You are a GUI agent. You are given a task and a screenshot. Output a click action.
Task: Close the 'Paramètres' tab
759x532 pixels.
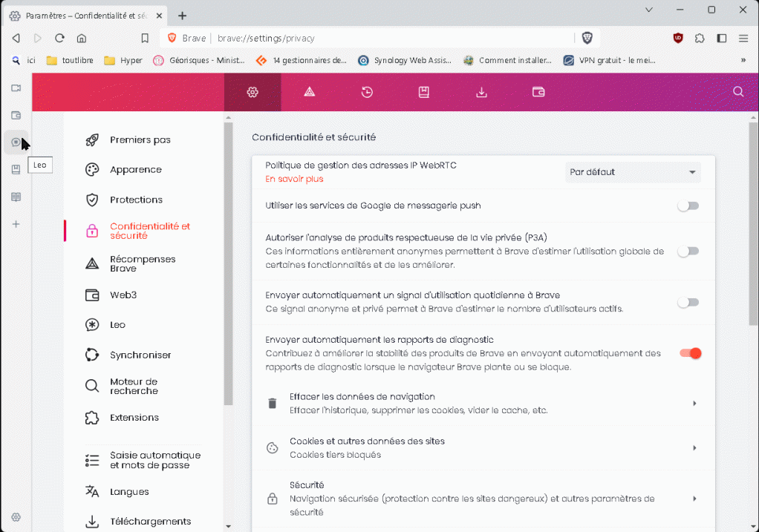tap(159, 16)
